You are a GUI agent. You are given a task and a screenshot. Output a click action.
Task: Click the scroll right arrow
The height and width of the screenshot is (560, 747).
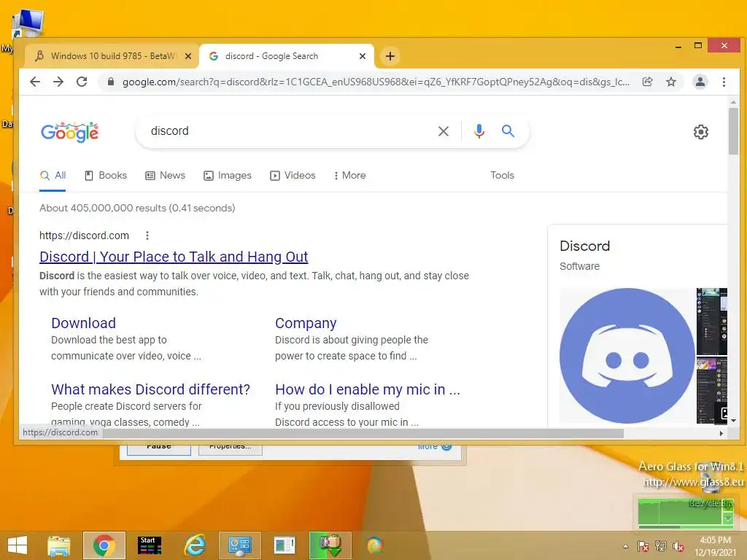(721, 433)
